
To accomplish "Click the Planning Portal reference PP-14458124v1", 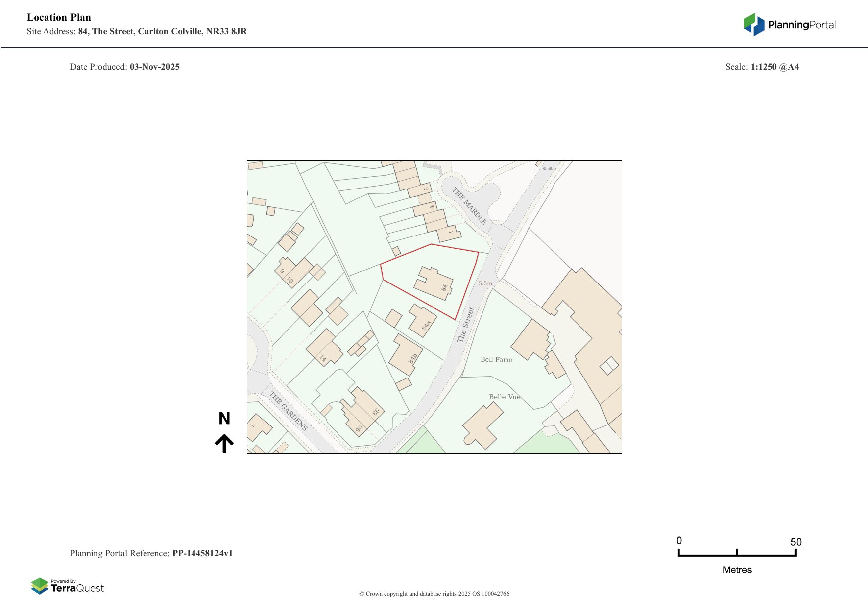I will pyautogui.click(x=202, y=553).
